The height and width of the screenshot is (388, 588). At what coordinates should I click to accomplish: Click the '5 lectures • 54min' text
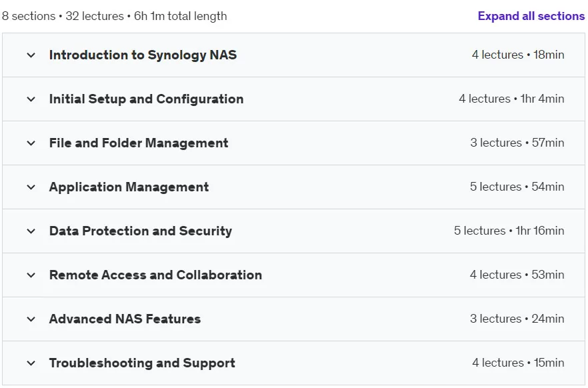517,187
